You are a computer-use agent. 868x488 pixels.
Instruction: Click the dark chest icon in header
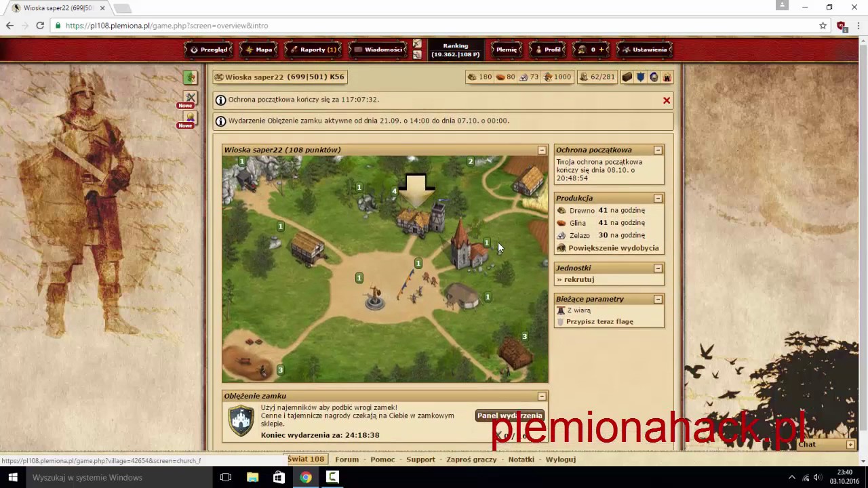pyautogui.click(x=627, y=77)
